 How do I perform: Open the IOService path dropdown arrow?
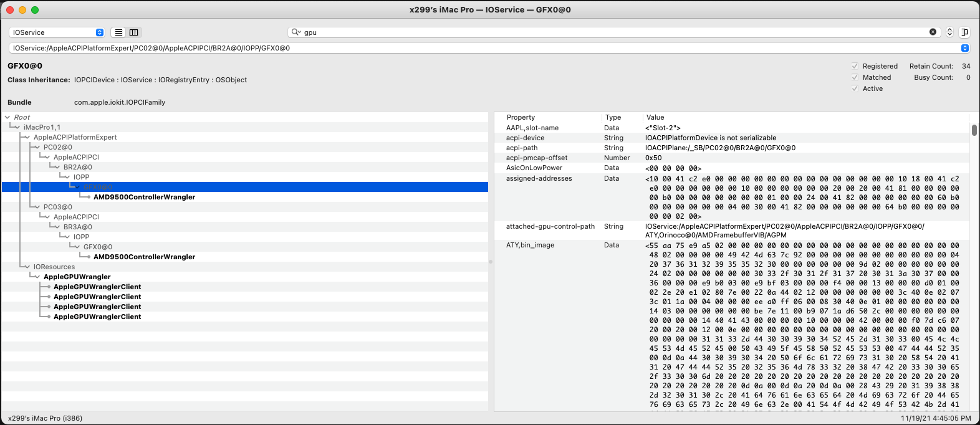pyautogui.click(x=965, y=48)
